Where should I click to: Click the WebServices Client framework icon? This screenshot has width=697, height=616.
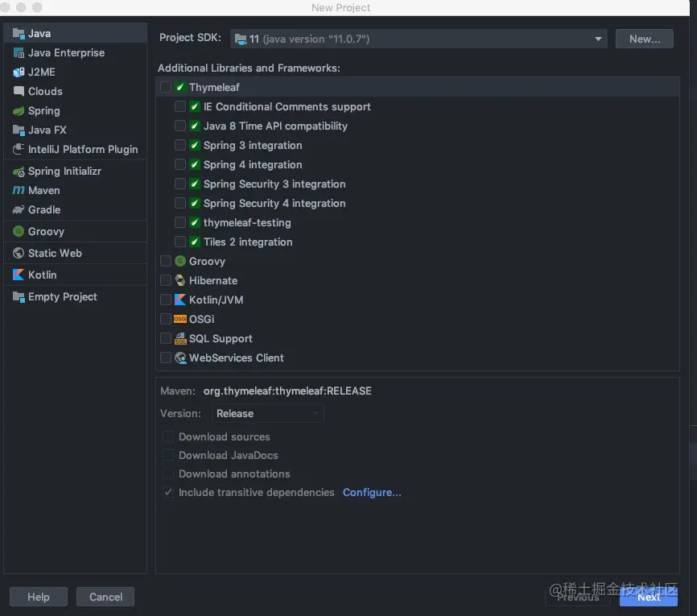point(180,358)
